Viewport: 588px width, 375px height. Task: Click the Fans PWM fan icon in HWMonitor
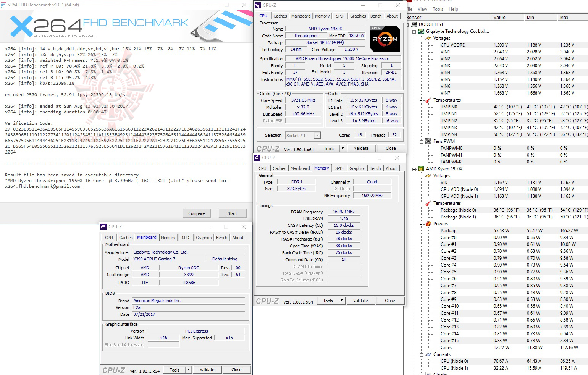(428, 141)
